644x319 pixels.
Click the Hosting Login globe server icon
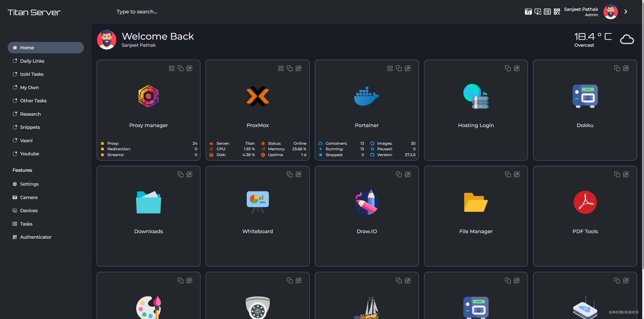tap(476, 96)
